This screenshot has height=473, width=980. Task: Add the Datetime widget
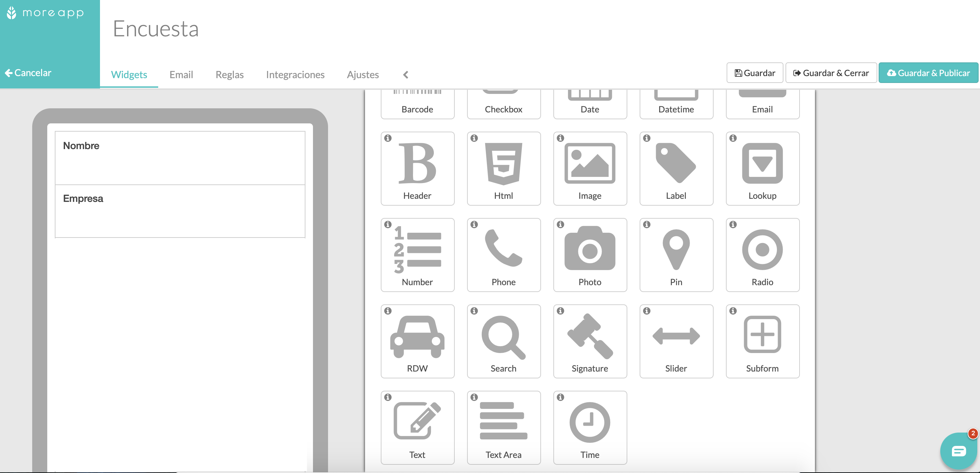coord(676,105)
